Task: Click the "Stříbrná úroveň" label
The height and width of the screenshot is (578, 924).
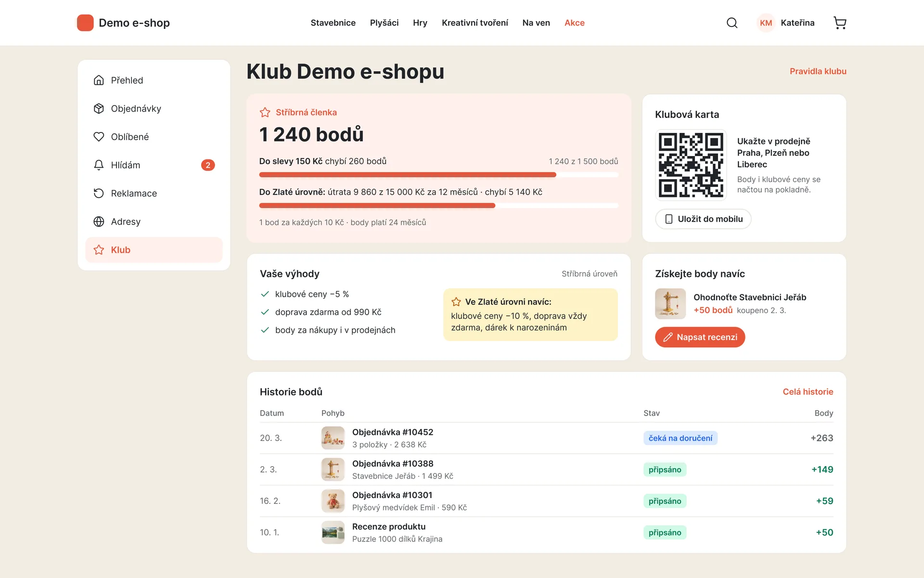Action: pyautogui.click(x=590, y=274)
